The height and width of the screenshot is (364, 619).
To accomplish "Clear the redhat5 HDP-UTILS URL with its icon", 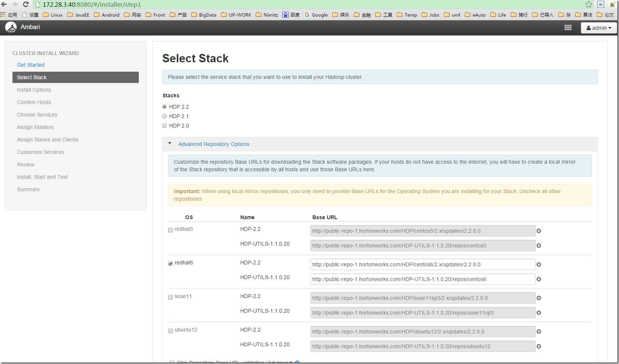I will [539, 246].
